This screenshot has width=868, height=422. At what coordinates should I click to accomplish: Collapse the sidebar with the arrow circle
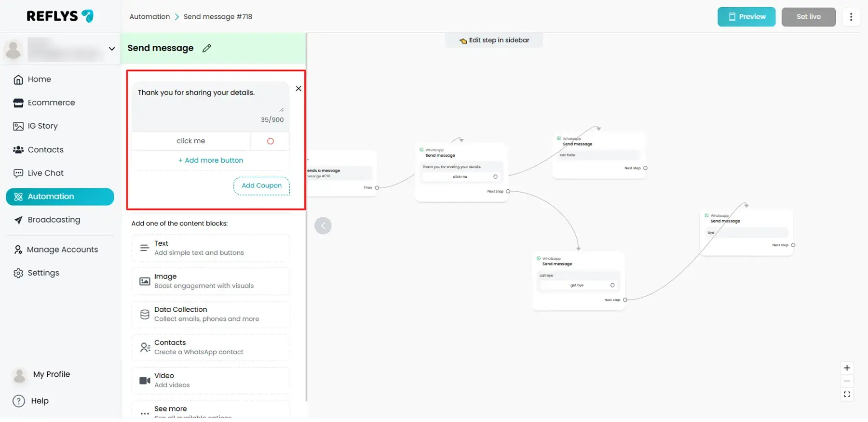(x=323, y=225)
